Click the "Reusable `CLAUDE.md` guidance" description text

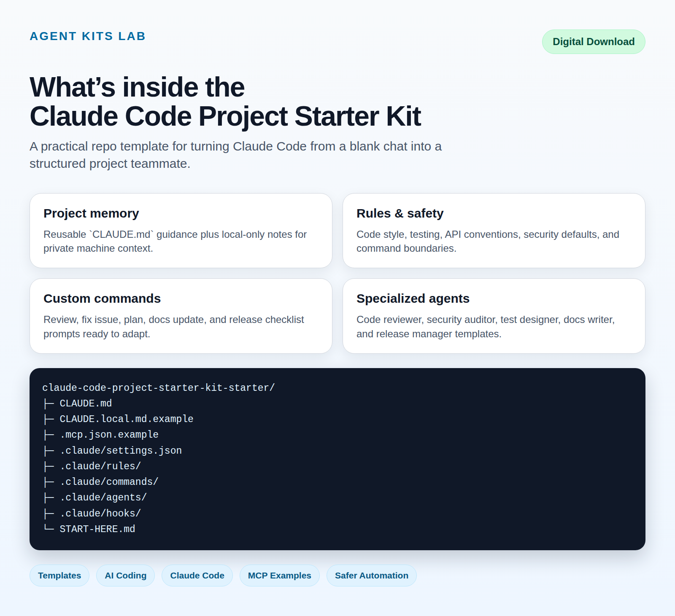coord(175,241)
